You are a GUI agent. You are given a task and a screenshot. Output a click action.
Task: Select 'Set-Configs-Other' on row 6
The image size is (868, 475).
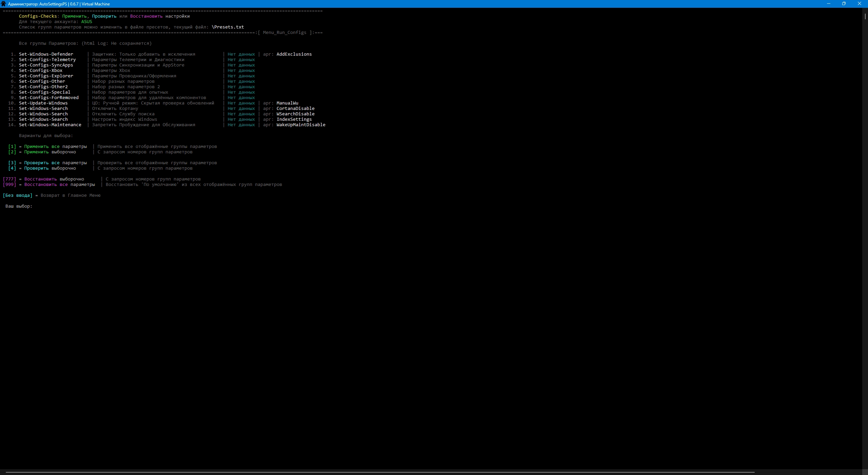coord(42,81)
